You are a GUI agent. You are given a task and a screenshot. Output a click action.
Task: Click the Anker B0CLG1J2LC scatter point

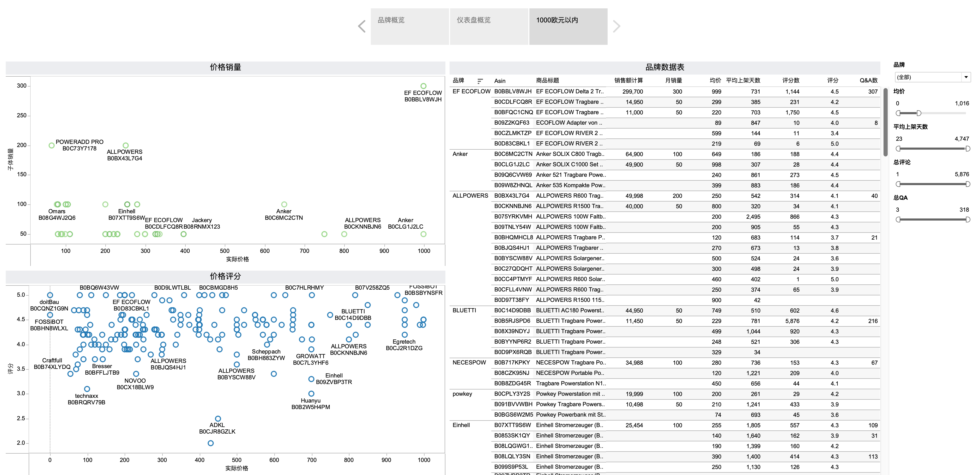pyautogui.click(x=424, y=234)
